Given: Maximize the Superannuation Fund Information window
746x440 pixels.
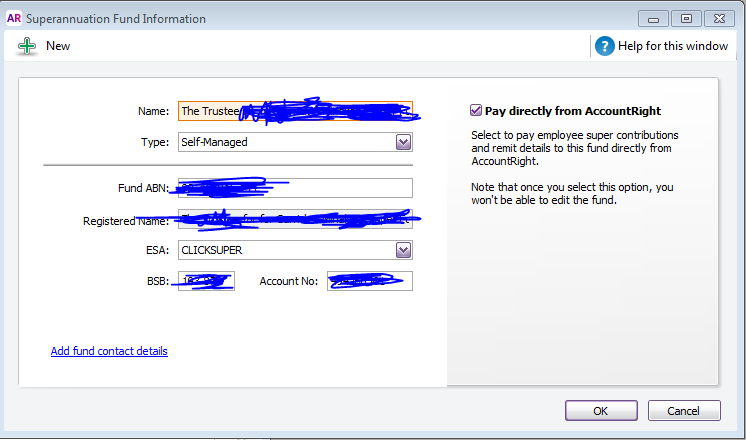Looking at the screenshot, I should (x=686, y=17).
